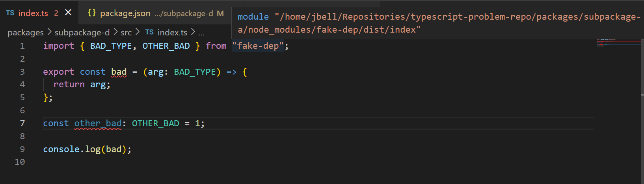Open the packages breadcrumb folder
The height and width of the screenshot is (184, 644).
(x=26, y=33)
